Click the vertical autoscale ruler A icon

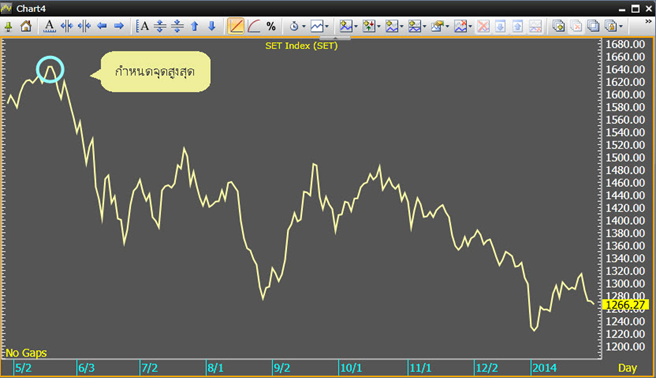[x=143, y=26]
